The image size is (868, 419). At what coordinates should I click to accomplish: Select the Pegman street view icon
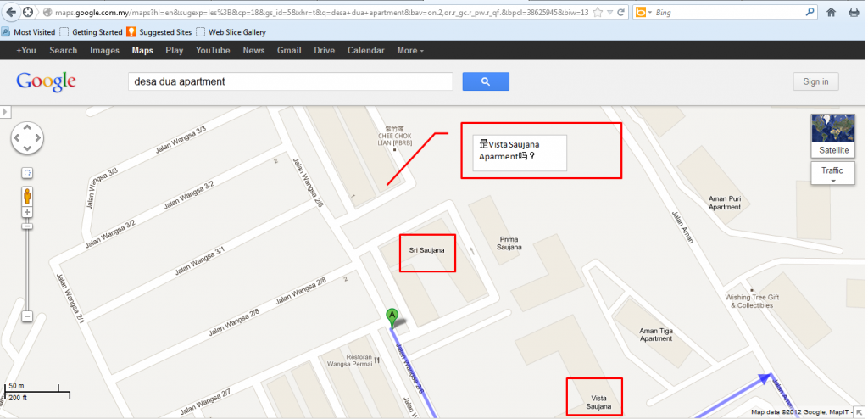coord(27,196)
